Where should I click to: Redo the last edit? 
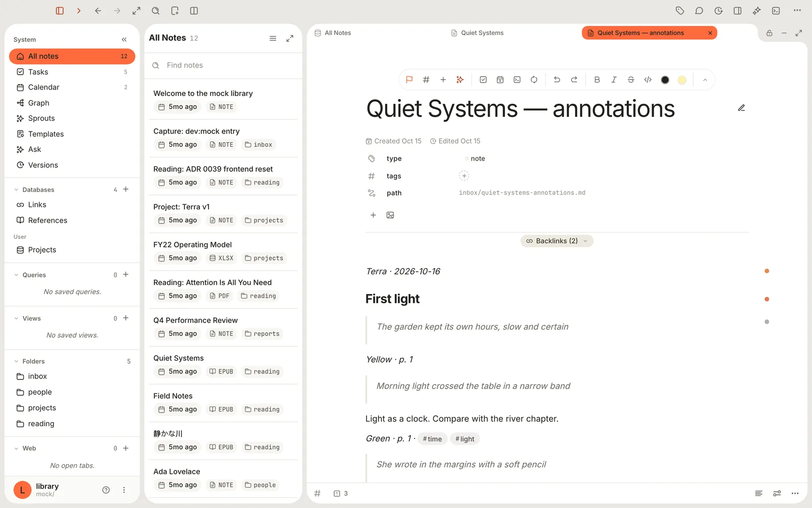574,80
